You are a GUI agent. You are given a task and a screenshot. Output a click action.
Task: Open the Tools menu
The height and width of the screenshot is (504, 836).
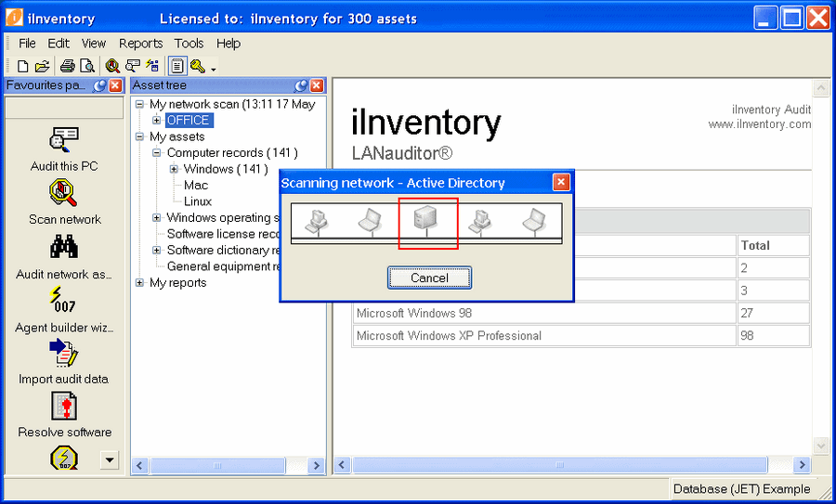[x=189, y=43]
